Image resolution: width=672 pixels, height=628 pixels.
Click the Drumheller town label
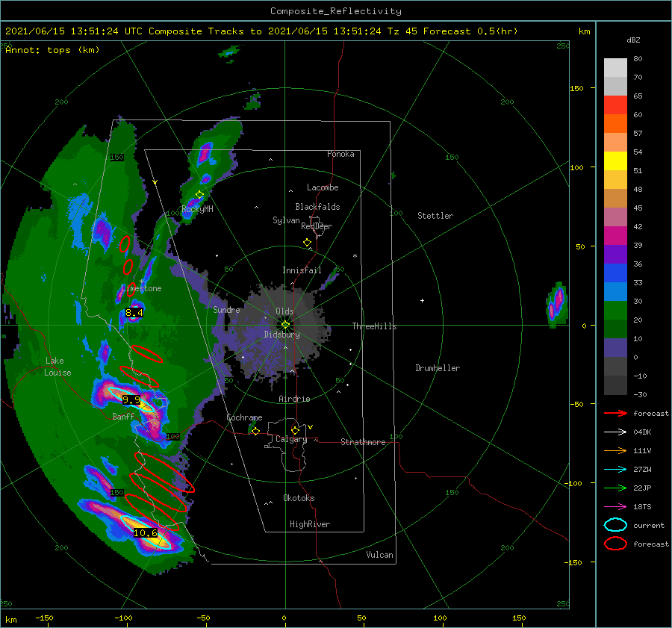click(x=438, y=368)
